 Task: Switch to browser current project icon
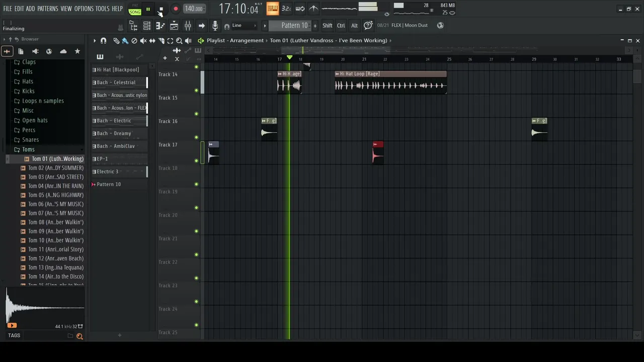click(x=21, y=51)
